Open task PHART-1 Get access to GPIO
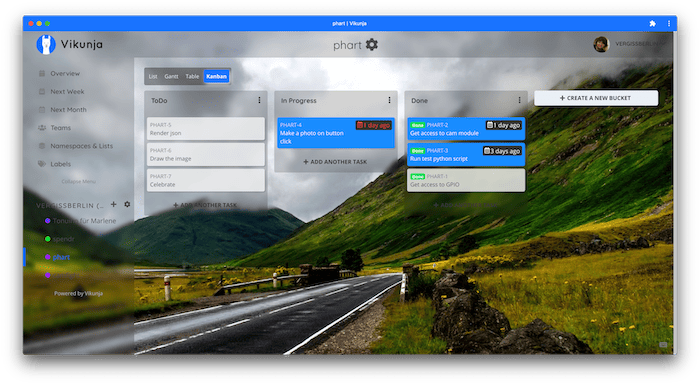 click(x=466, y=180)
